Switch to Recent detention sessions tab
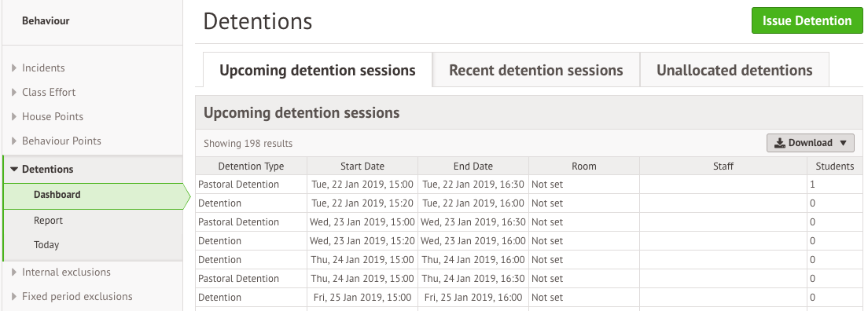The width and height of the screenshot is (868, 311). pyautogui.click(x=536, y=70)
